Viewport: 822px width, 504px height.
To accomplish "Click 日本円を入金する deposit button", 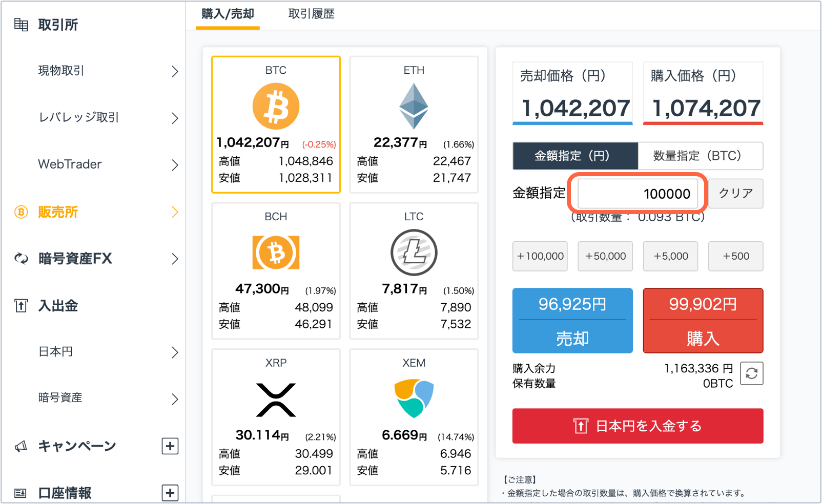I will tap(638, 426).
